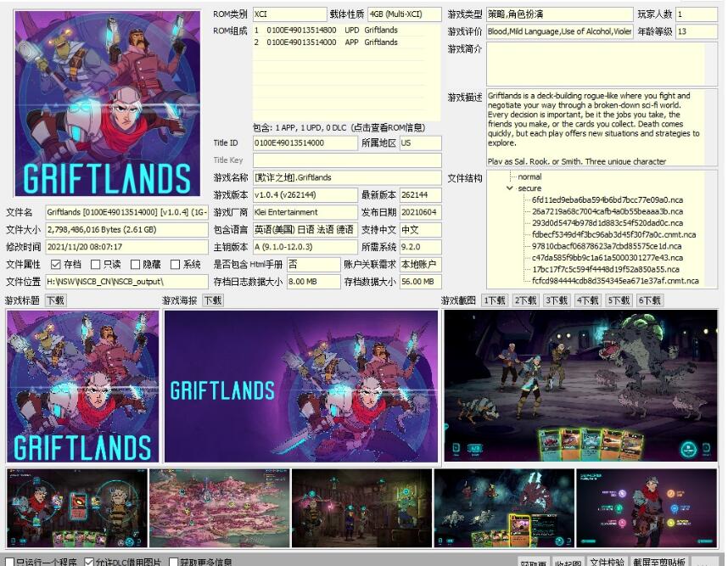This screenshot has width=728, height=566.
Task: Click the 玩家人数 field
Action: point(697,14)
